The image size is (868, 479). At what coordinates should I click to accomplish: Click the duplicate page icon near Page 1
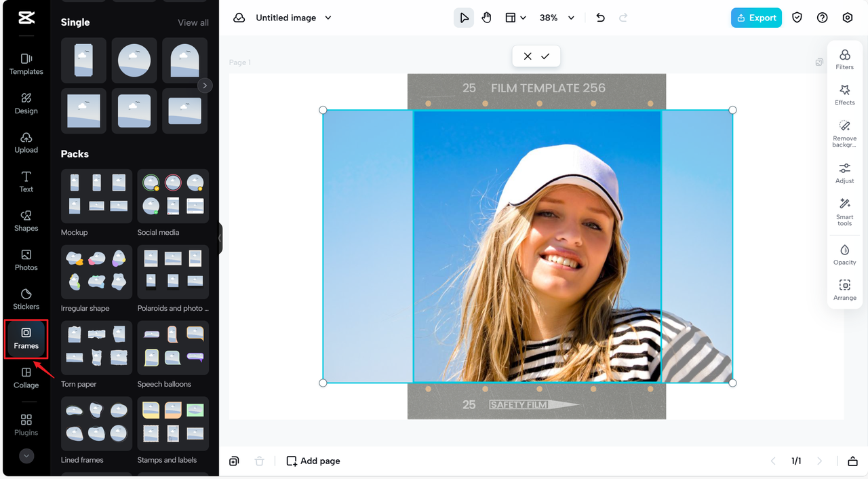coord(819,62)
